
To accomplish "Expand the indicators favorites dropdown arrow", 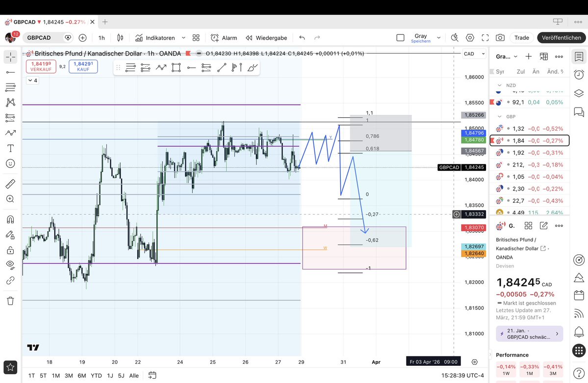I will [183, 38].
